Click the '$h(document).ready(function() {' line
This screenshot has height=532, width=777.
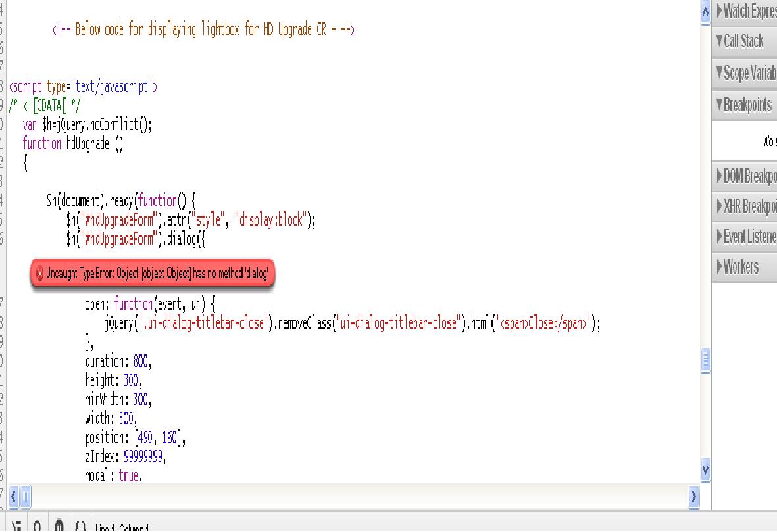[122, 201]
